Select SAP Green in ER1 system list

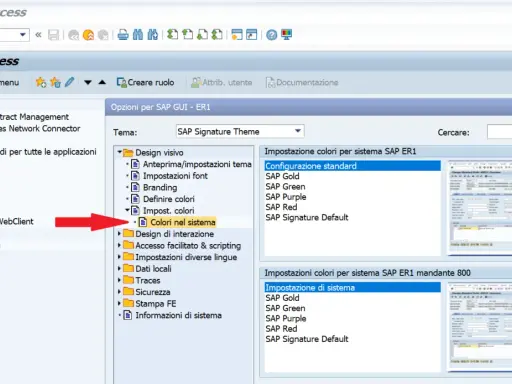(353, 186)
